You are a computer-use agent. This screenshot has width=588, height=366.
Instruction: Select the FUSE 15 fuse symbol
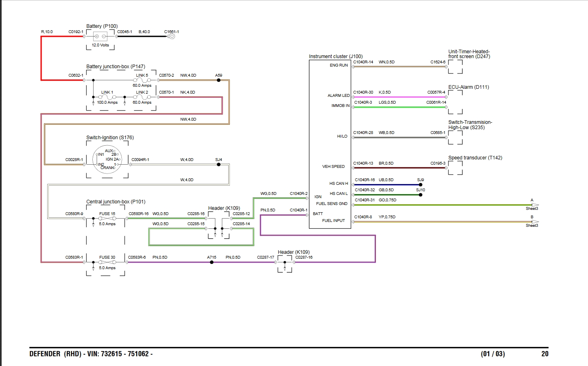[107, 218]
